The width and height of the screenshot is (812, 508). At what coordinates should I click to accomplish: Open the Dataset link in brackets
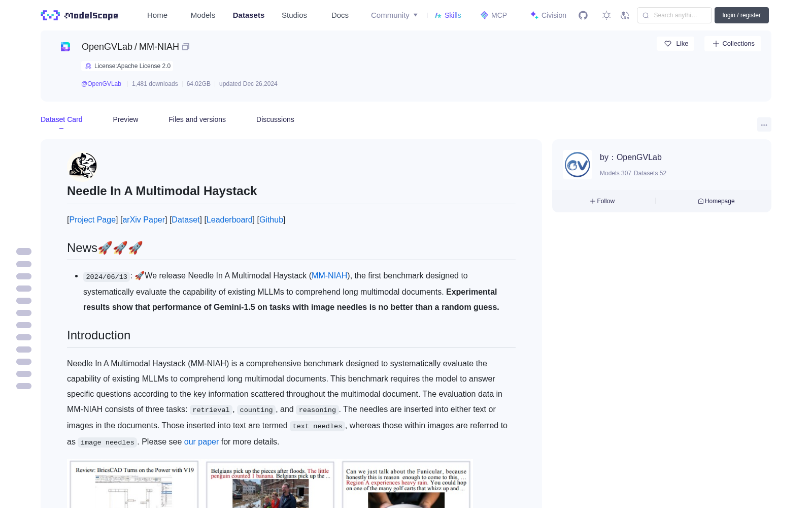[x=186, y=219]
